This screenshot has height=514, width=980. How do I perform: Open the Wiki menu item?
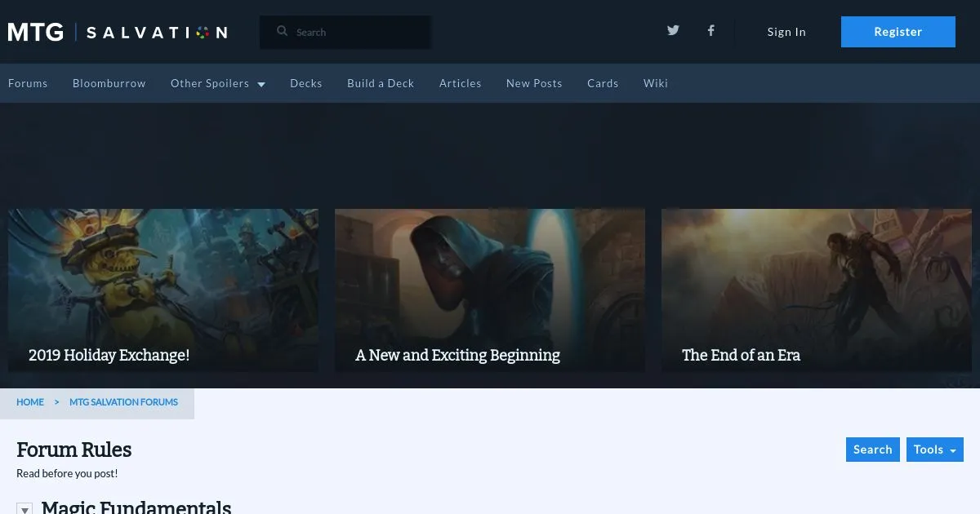[x=656, y=83]
